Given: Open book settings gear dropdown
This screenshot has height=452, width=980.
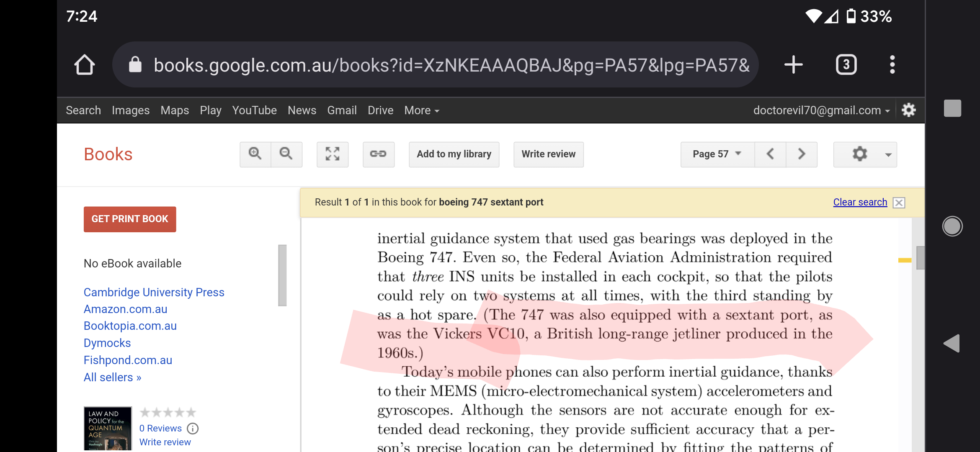Looking at the screenshot, I should tap(865, 154).
